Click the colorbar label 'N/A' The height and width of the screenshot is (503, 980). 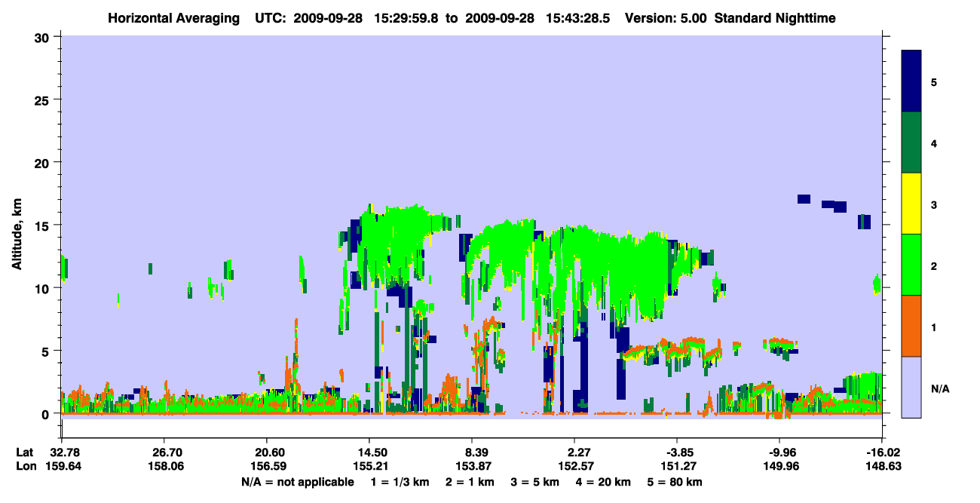pyautogui.click(x=940, y=388)
